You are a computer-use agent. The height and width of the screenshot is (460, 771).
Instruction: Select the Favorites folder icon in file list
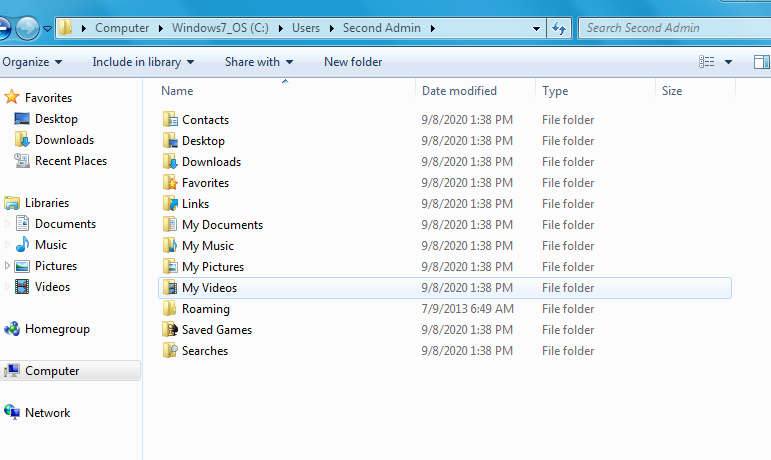170,182
